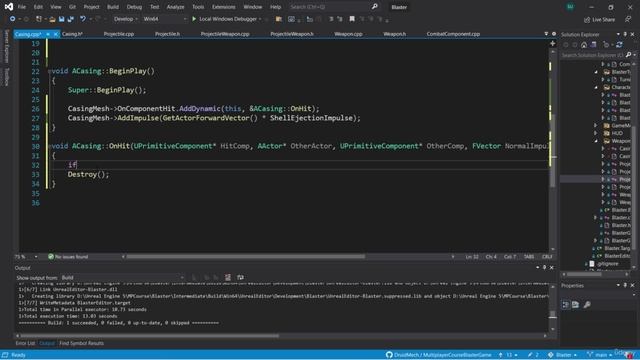Close the Casing.cpp tab

(56, 34)
